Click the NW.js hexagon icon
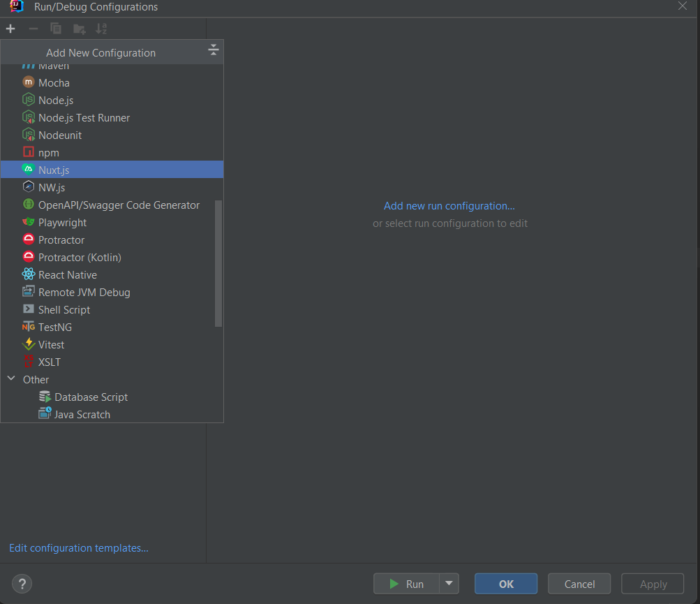The width and height of the screenshot is (700, 604). 29,186
